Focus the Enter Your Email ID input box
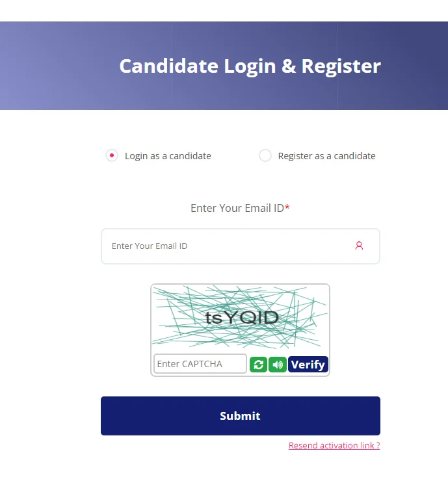 [x=241, y=246]
